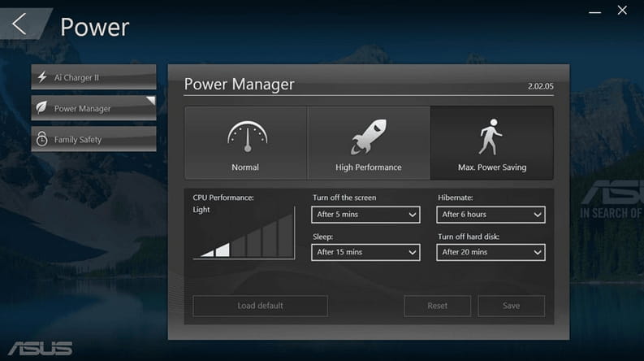644x361 pixels.
Task: Open the Turn off hard disk dropdown
Action: click(491, 252)
